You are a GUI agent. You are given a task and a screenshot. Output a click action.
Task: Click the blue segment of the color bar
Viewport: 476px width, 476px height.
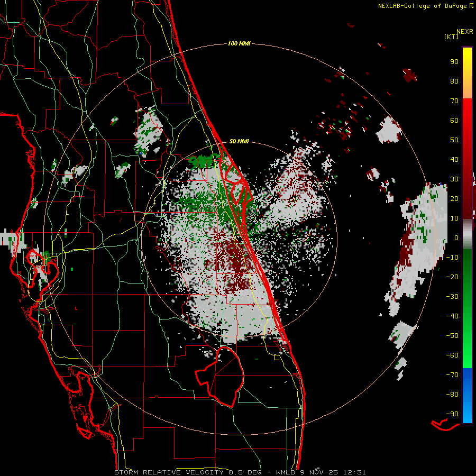[x=467, y=395]
